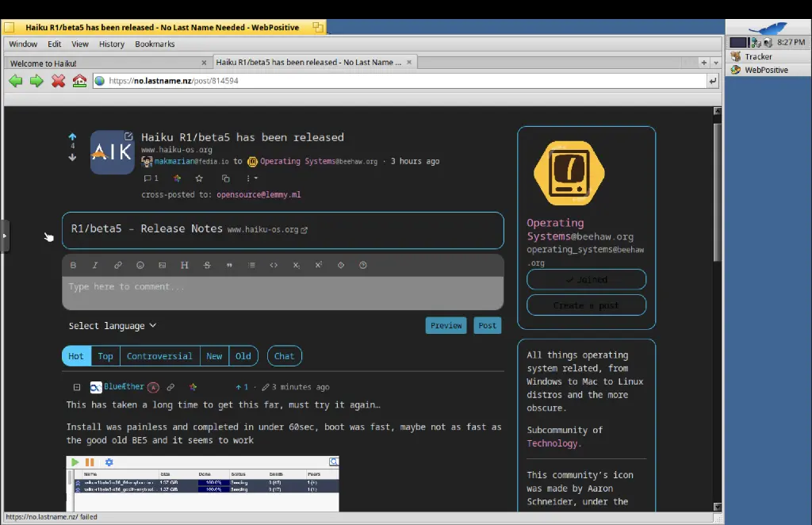Open the Haiku leaf Deskbar menu
The width and height of the screenshot is (812, 525).
tap(768, 28)
